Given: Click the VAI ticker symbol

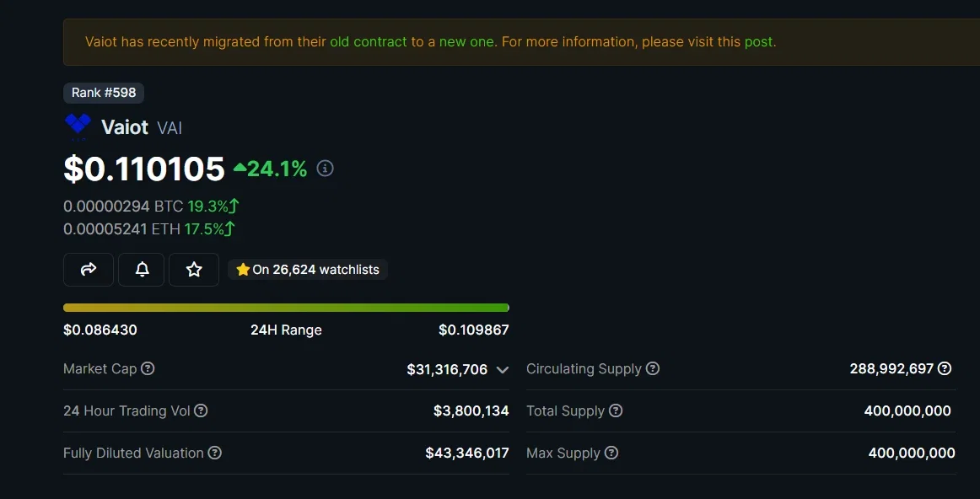Looking at the screenshot, I should click(x=170, y=128).
